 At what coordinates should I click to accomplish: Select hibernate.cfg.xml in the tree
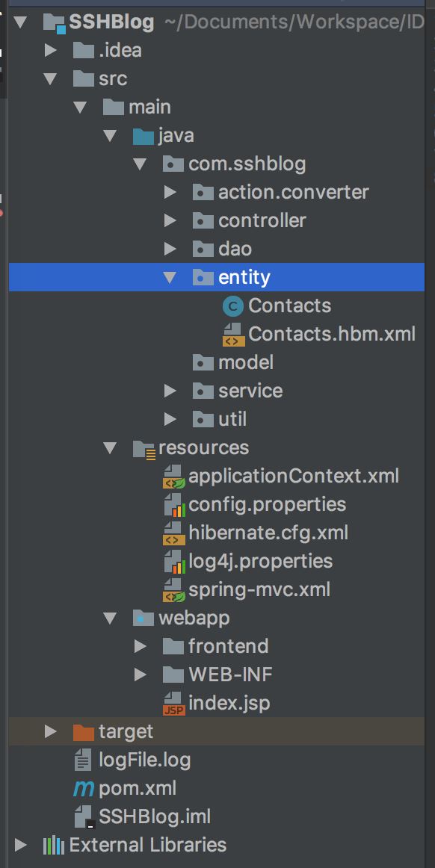tap(268, 533)
